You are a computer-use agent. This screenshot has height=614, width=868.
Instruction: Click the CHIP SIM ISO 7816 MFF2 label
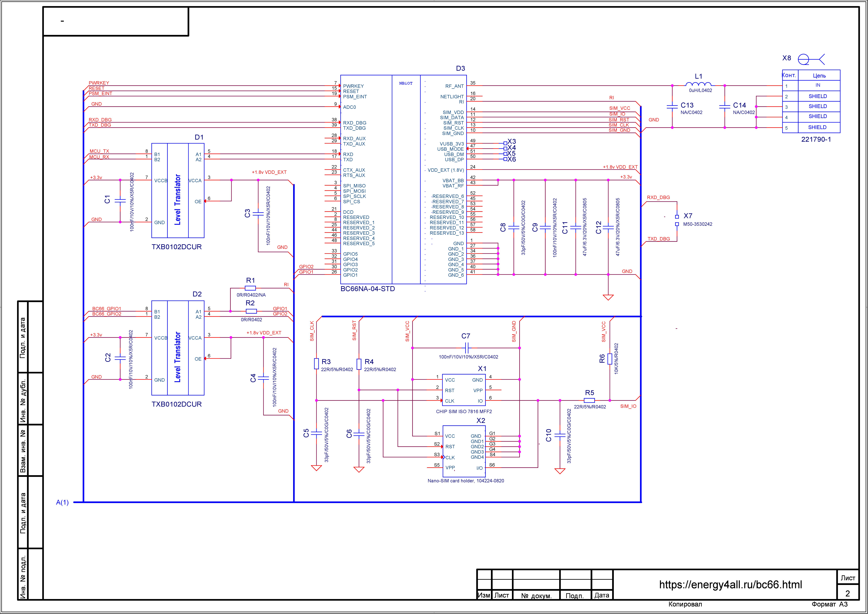pyautogui.click(x=464, y=412)
